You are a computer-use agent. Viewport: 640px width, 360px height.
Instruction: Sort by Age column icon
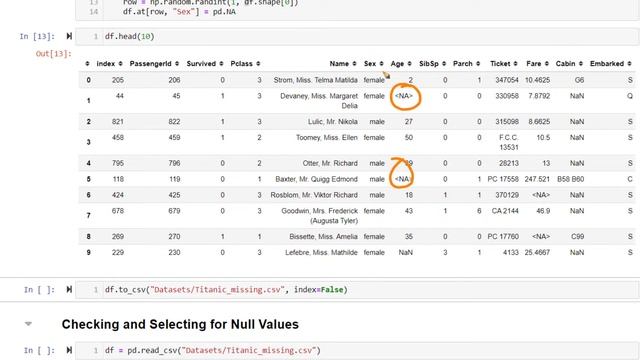point(409,64)
